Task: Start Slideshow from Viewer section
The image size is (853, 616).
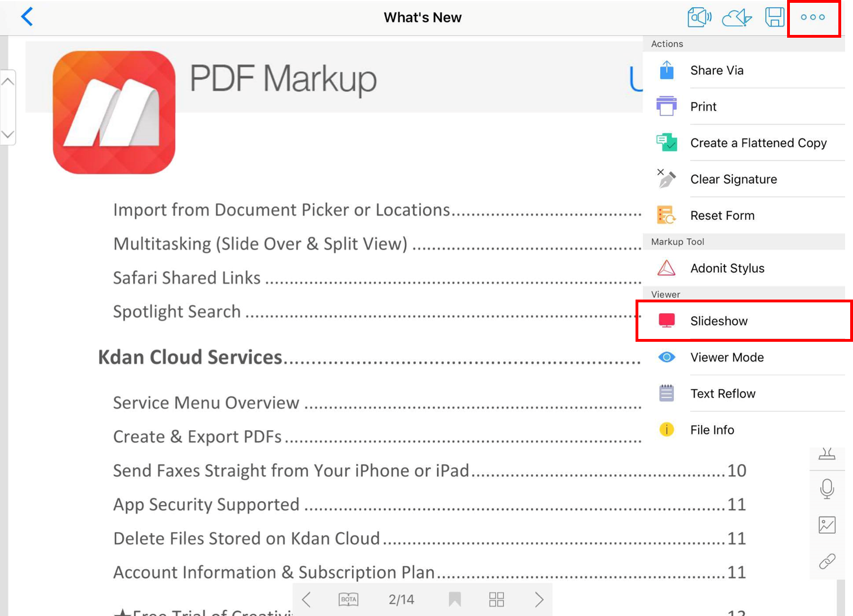Action: click(744, 320)
